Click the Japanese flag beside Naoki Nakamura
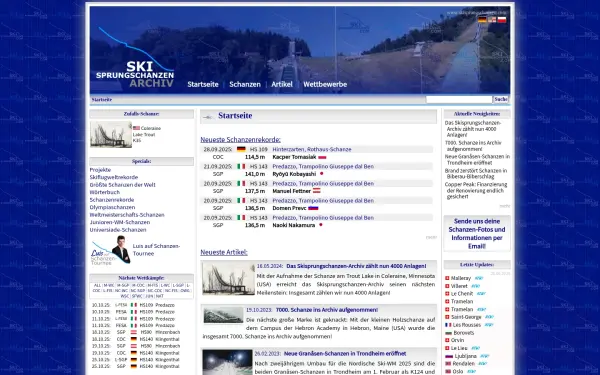The height and width of the screenshot is (375, 600). 321,225
